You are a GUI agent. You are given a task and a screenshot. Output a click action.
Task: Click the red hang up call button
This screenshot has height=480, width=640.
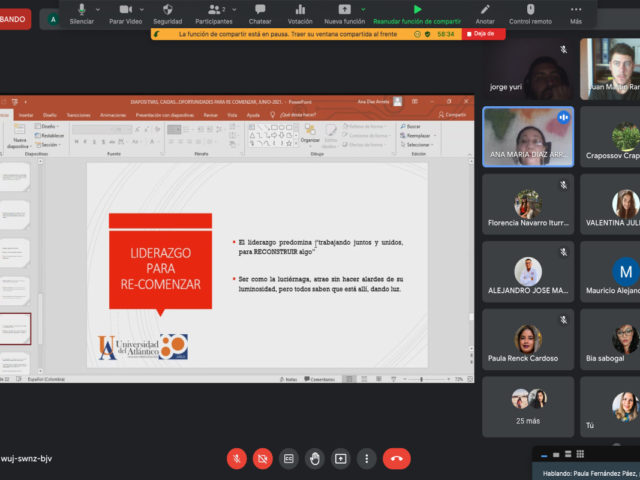(397, 459)
